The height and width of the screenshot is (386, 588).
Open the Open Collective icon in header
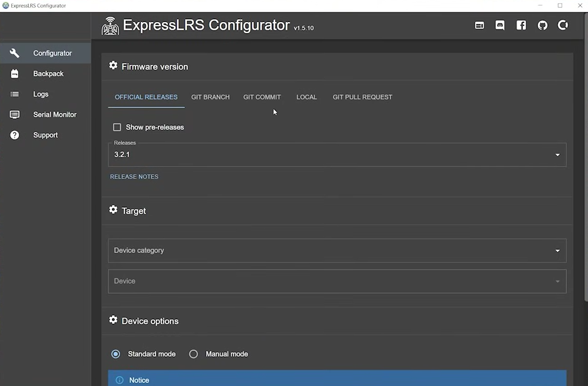tap(563, 25)
